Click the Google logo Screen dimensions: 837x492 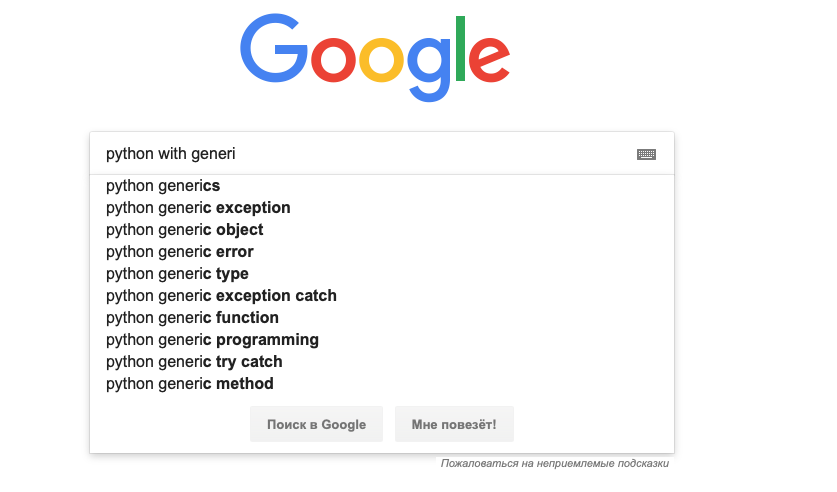375,58
